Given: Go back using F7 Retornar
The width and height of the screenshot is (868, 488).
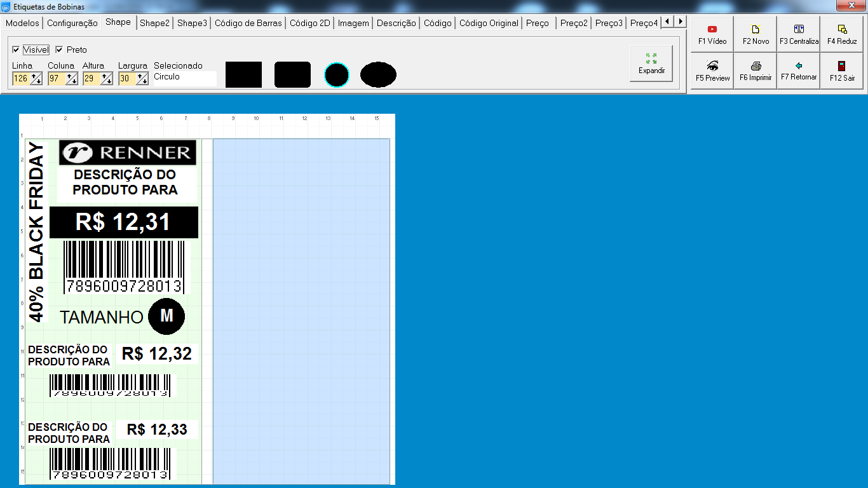Looking at the screenshot, I should tap(799, 71).
